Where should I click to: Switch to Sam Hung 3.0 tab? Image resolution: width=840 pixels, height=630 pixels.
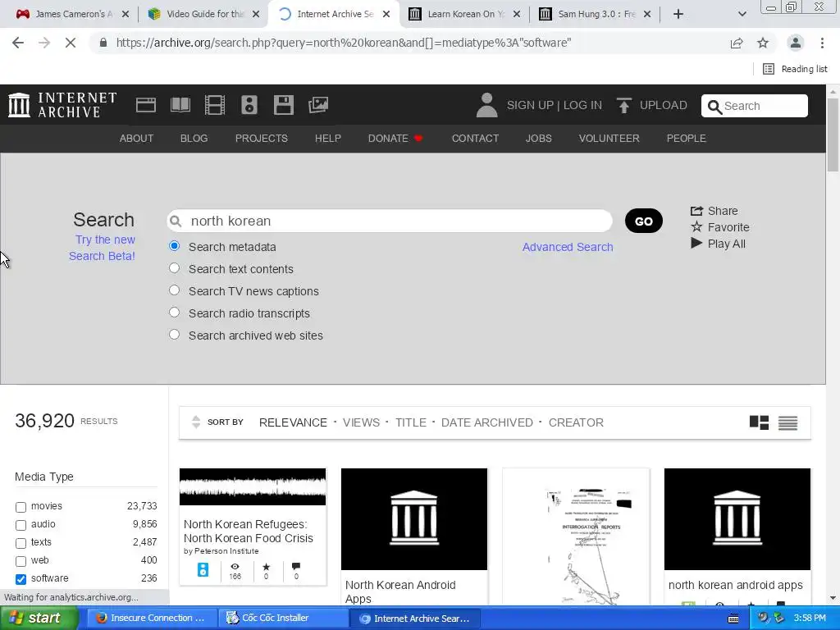[x=596, y=14]
